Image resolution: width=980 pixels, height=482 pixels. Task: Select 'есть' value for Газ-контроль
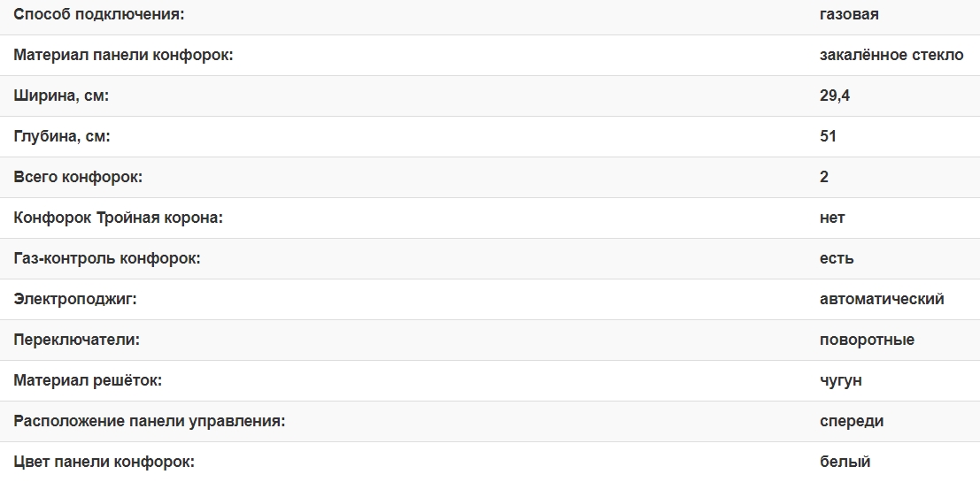point(837,258)
